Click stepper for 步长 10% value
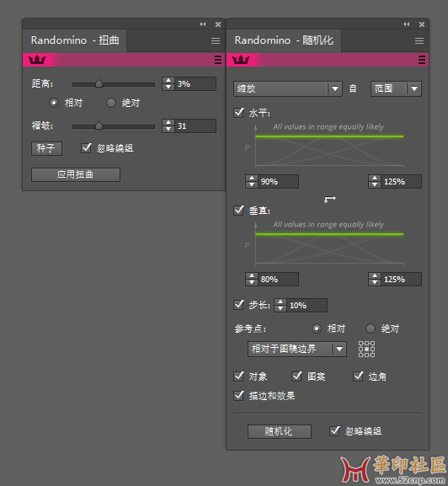 click(x=280, y=305)
